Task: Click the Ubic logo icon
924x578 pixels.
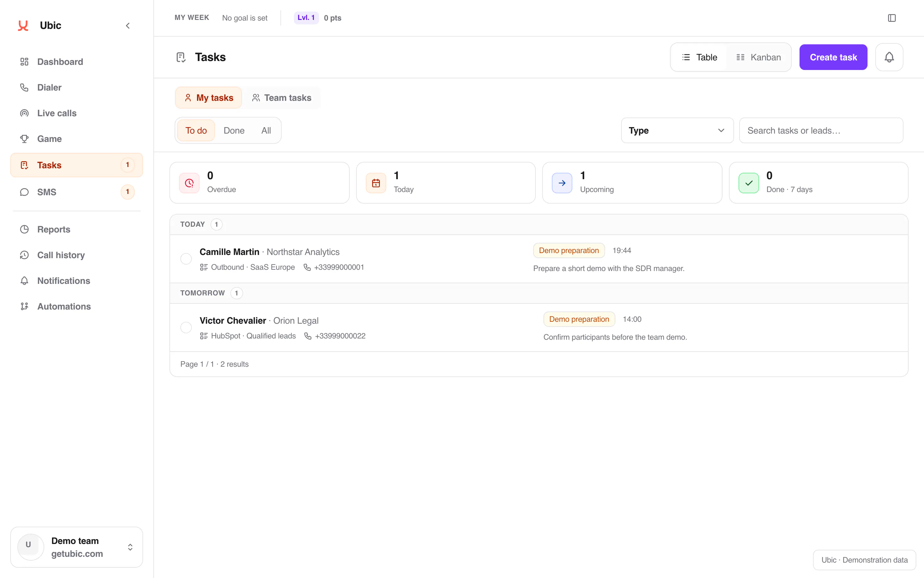Action: pos(23,25)
